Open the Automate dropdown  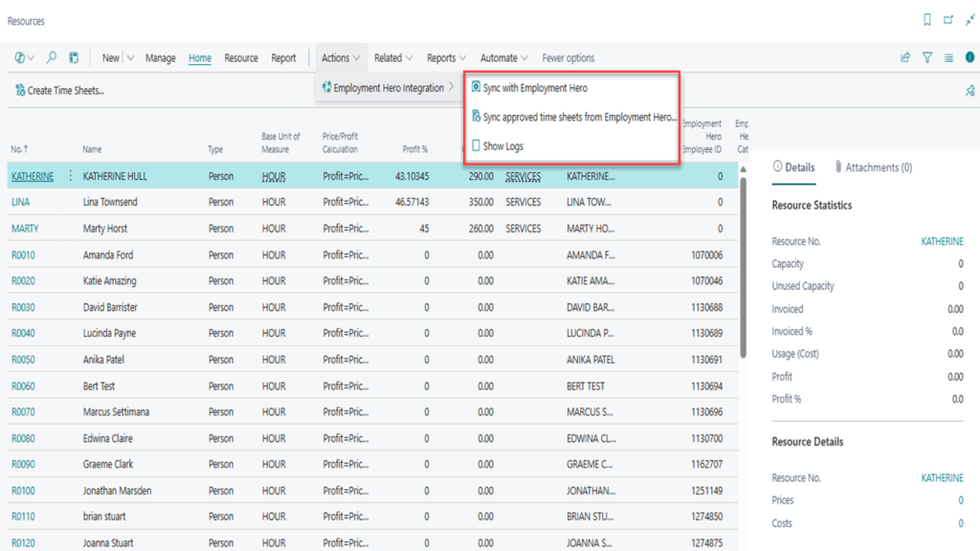503,57
